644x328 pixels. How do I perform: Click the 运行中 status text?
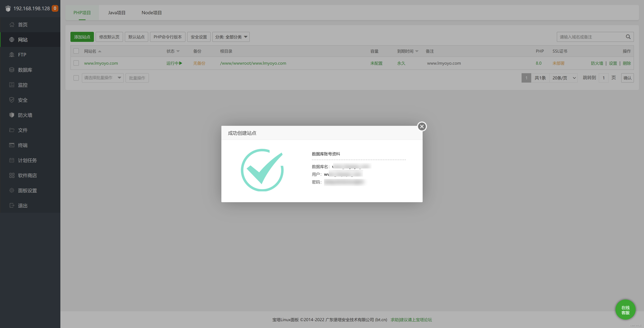[172, 63]
